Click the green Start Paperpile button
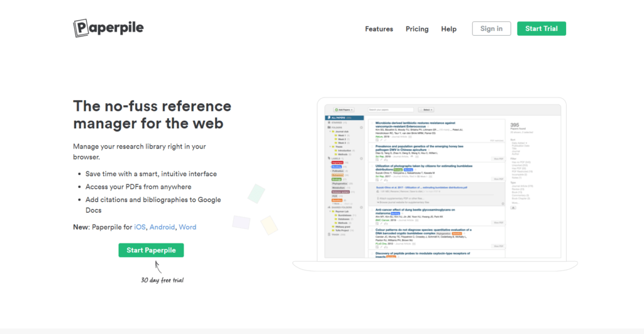The height and width of the screenshot is (334, 644). click(x=151, y=250)
